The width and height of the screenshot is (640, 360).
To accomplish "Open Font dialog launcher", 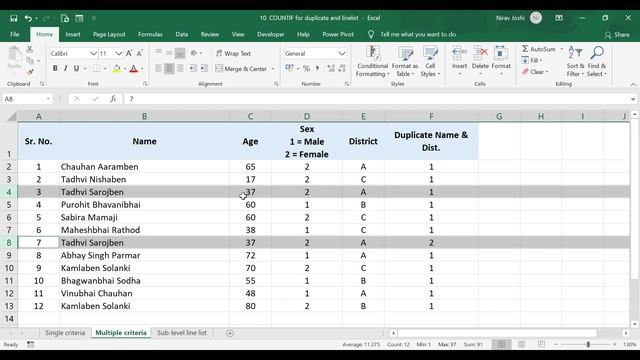I will [145, 84].
